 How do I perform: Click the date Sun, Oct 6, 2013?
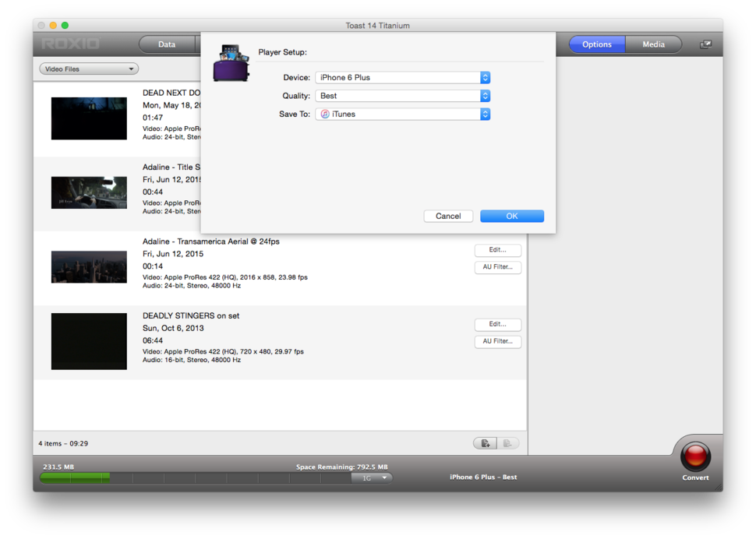(x=173, y=328)
